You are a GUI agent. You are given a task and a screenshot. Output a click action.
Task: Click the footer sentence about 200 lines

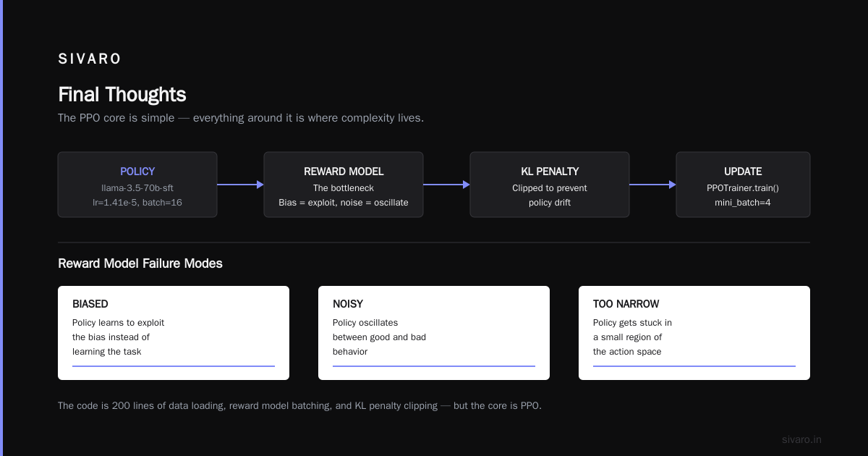tap(299, 406)
